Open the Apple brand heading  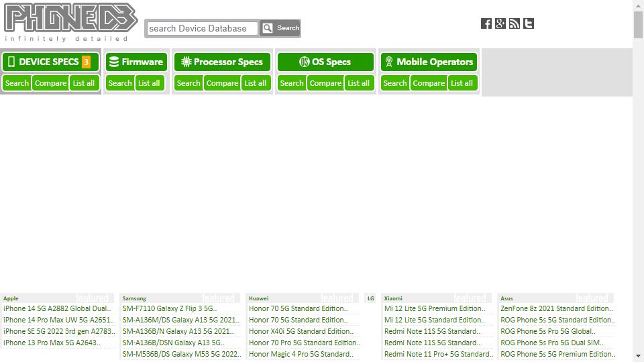pyautogui.click(x=11, y=298)
